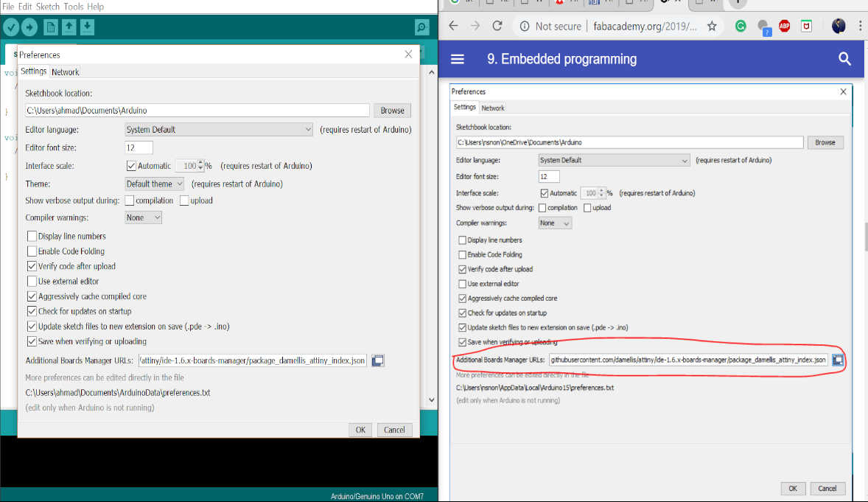Screen dimensions: 868x502
Task: Click the Verify checkmark icon in Arduino toolbar
Action: tap(11, 27)
